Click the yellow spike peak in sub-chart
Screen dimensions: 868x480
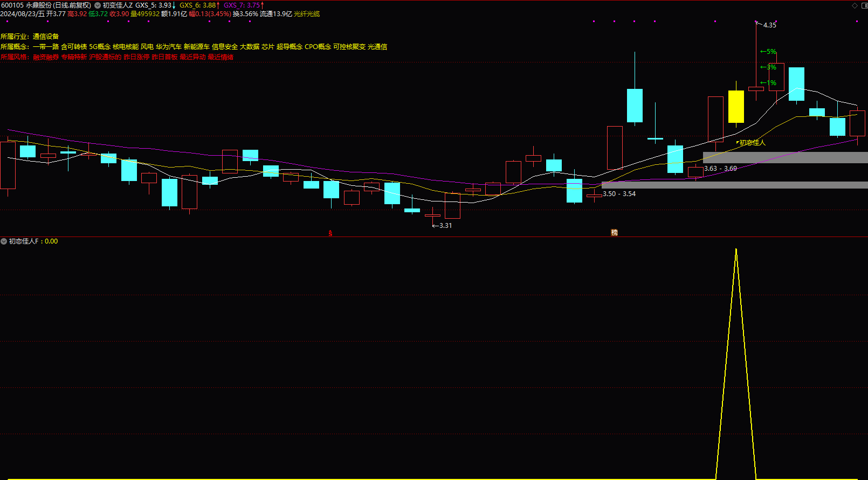[736, 250]
